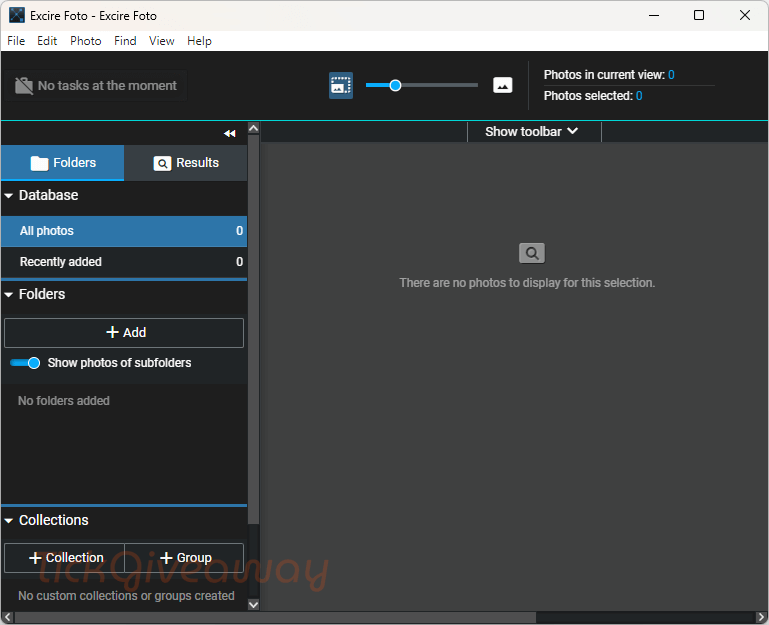The height and width of the screenshot is (625, 769).
Task: Click the magnifier icon in the empty photo area
Action: tap(532, 253)
